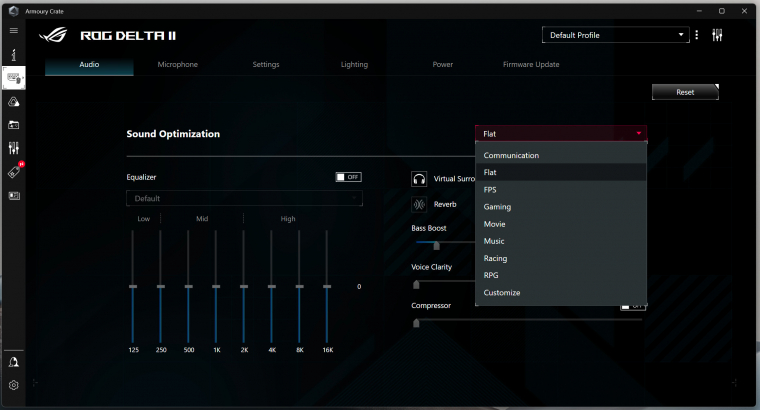Open the Scenario Profiles sliders sidebar icon
This screenshot has width=760, height=410.
coord(14,148)
